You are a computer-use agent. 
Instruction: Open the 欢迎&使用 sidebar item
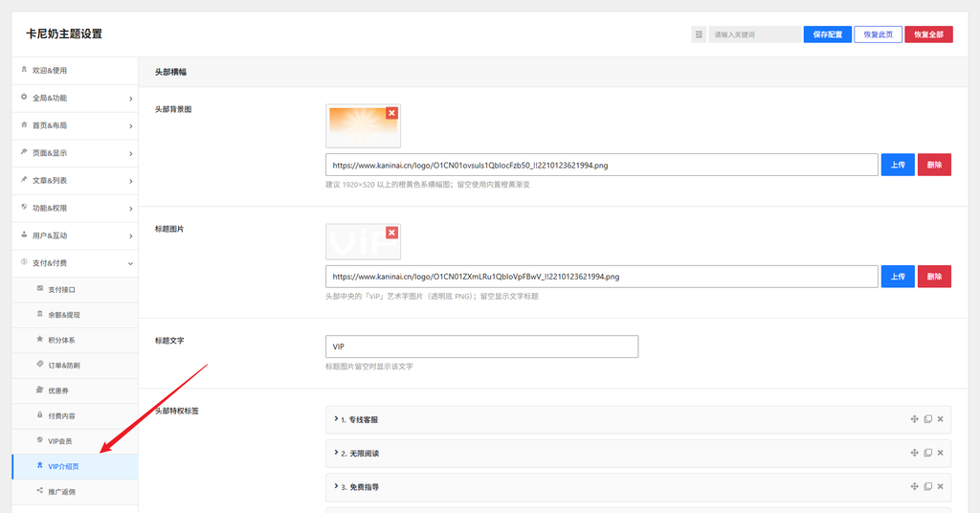tap(75, 71)
